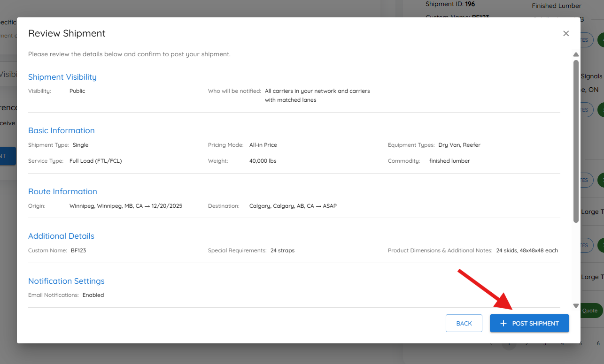Click the 'BF123' custom name value
604x364 pixels.
[x=78, y=250]
